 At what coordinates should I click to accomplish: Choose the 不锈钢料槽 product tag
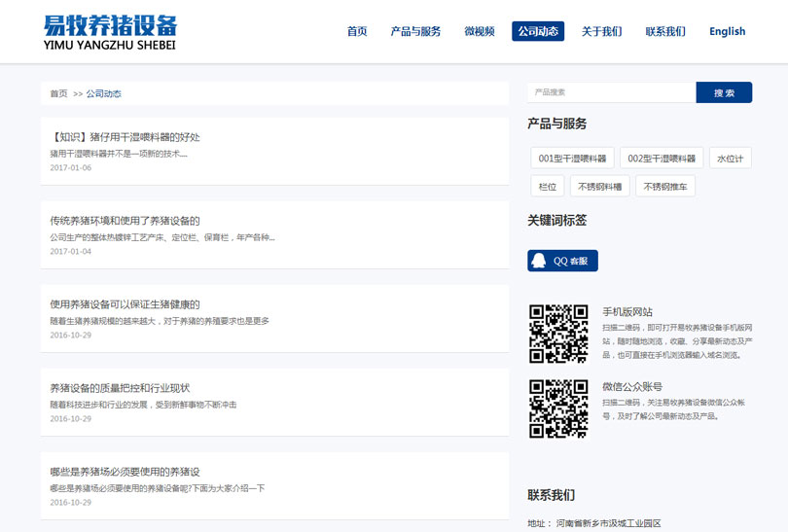[600, 187]
